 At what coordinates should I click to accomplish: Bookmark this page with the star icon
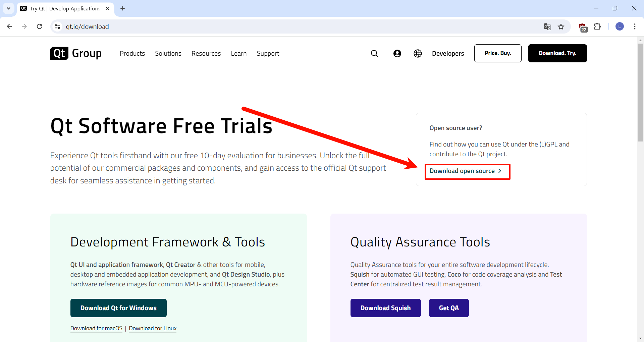coord(561,27)
